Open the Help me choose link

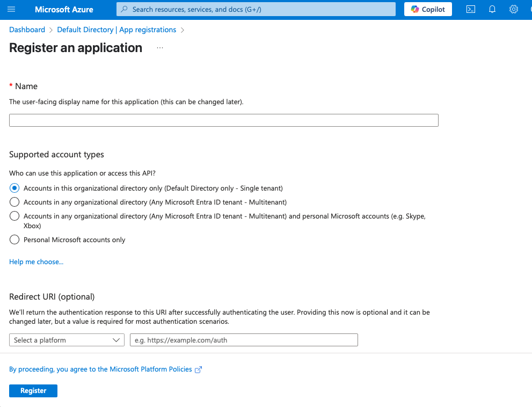coord(37,261)
